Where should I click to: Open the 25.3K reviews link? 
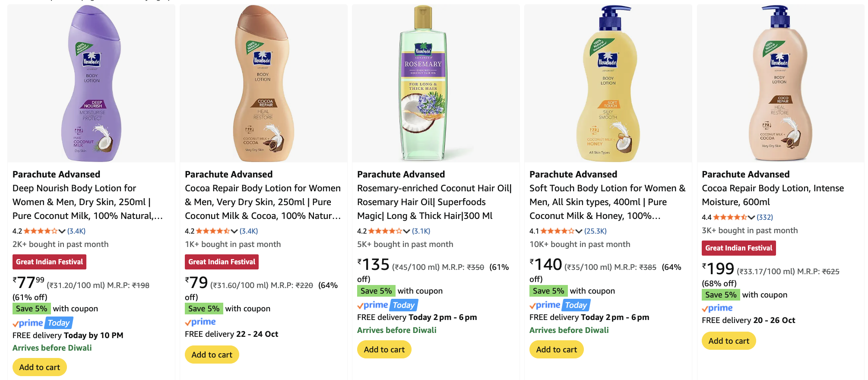595,231
